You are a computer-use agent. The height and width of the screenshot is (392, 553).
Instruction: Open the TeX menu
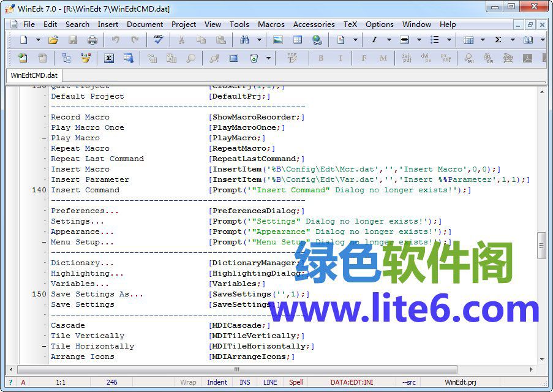pos(350,24)
